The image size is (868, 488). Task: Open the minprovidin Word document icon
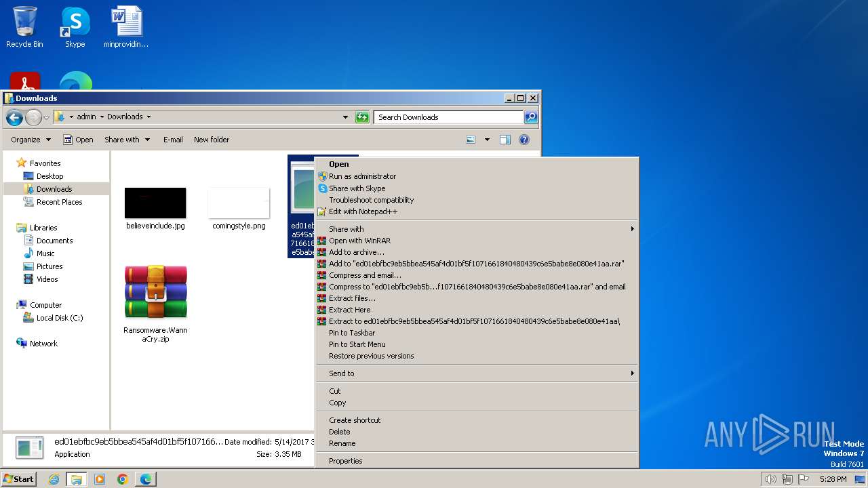pyautogui.click(x=126, y=27)
